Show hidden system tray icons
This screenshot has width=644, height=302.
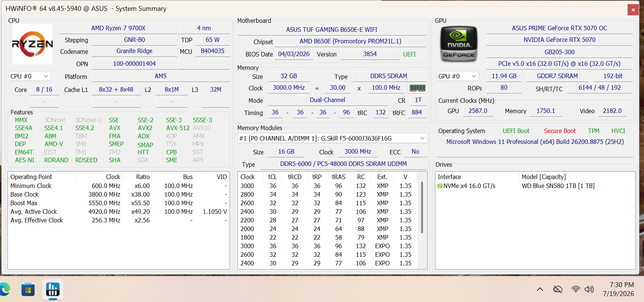tap(540, 289)
